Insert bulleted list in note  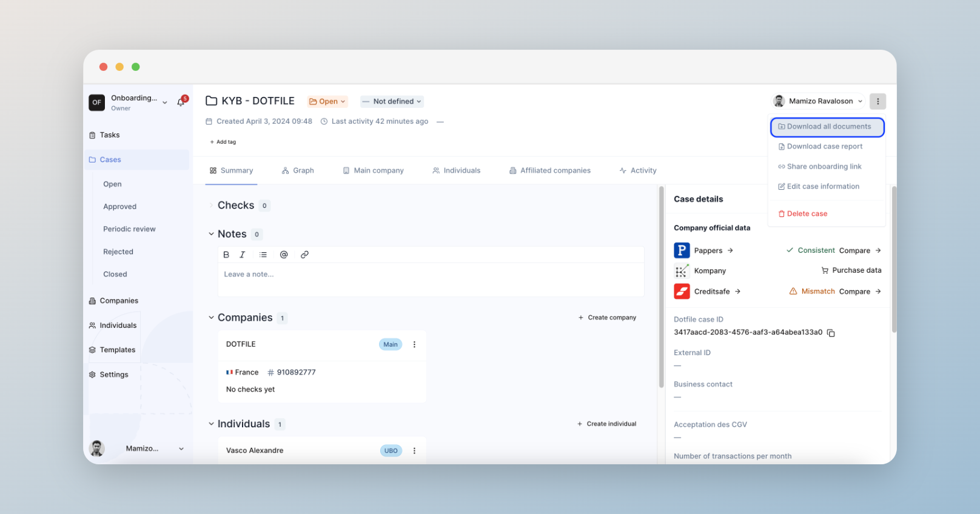pyautogui.click(x=263, y=255)
